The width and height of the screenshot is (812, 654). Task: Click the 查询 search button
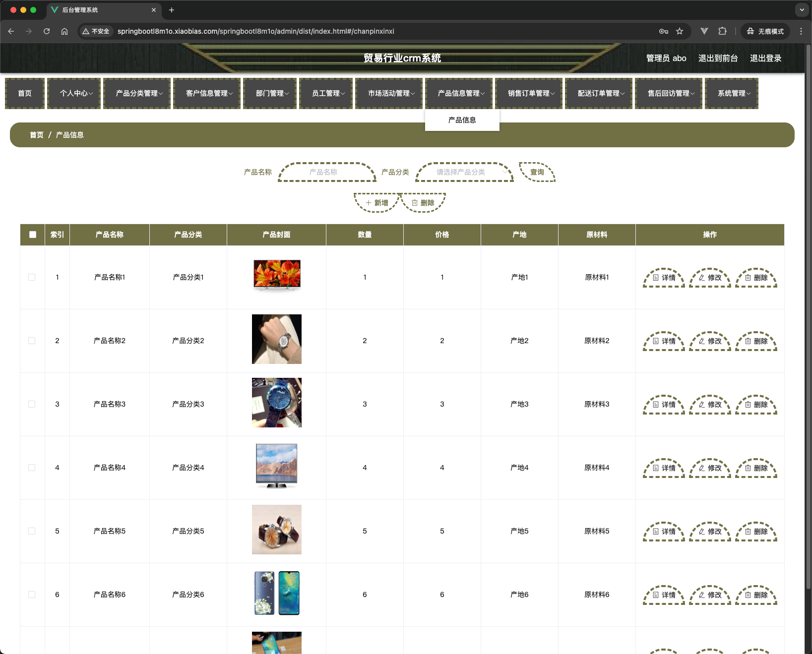537,172
